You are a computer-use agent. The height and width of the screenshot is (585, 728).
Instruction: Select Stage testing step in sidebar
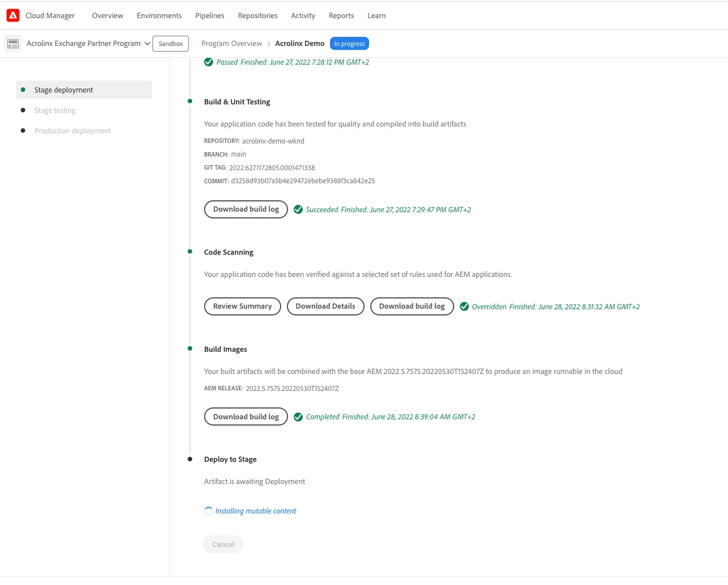coord(55,111)
